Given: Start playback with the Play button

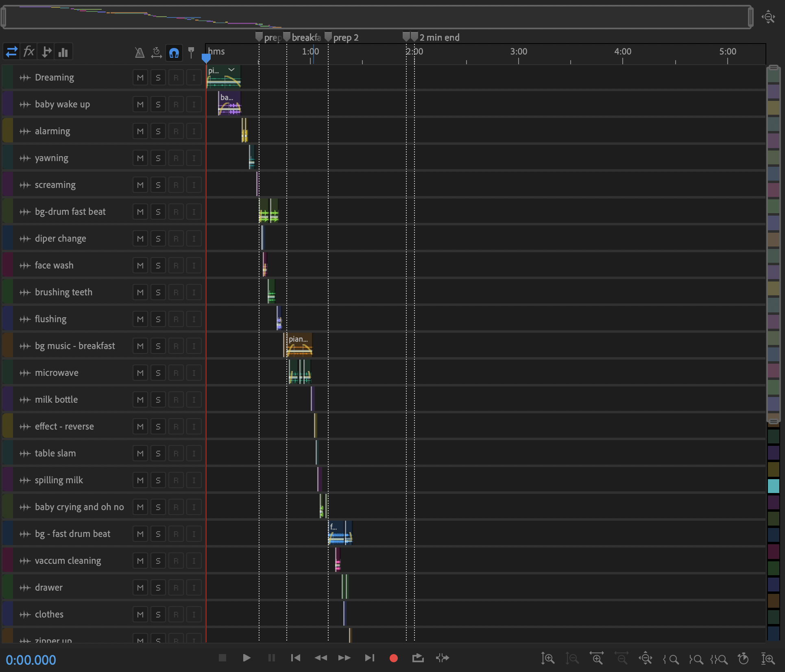Looking at the screenshot, I should tap(246, 658).
